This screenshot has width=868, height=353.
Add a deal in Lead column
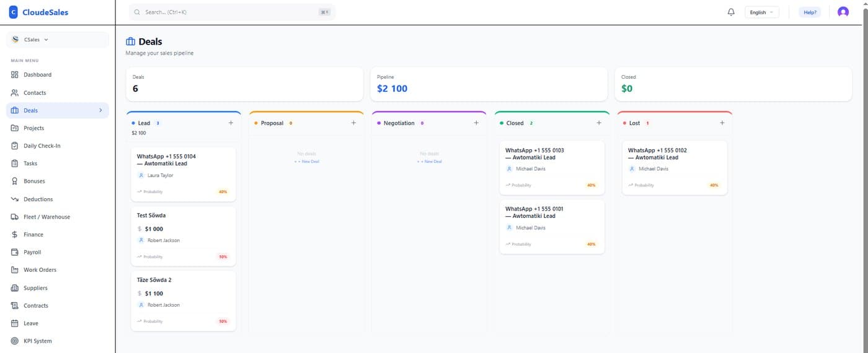click(231, 123)
